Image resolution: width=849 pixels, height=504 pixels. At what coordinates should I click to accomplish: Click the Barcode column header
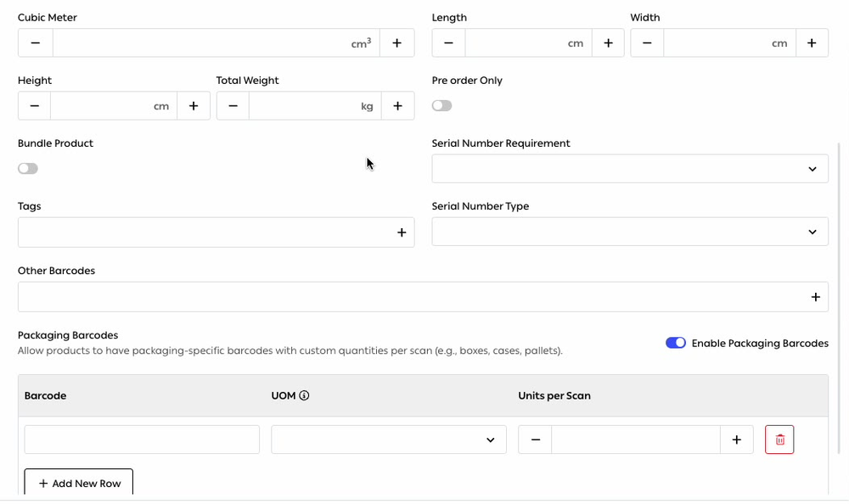point(45,395)
